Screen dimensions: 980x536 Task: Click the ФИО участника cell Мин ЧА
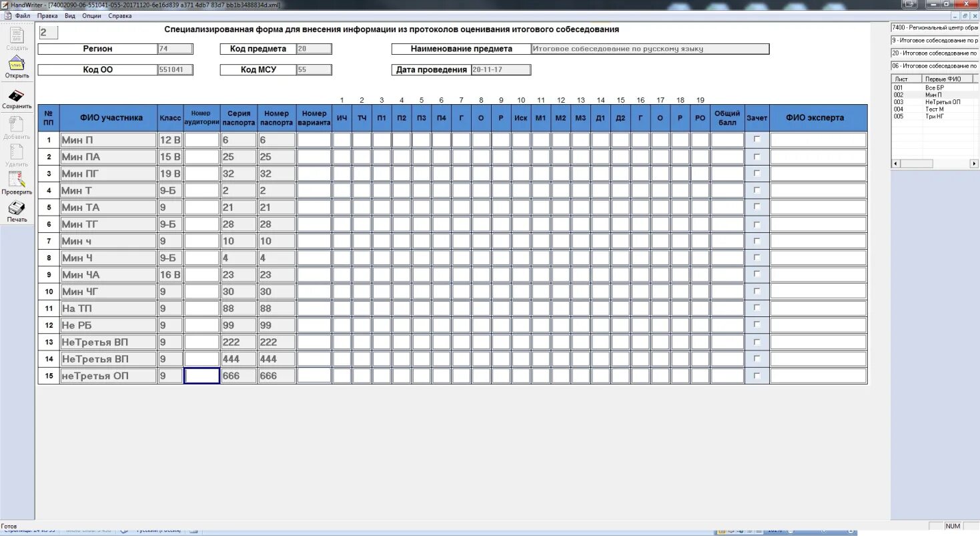pyautogui.click(x=109, y=274)
